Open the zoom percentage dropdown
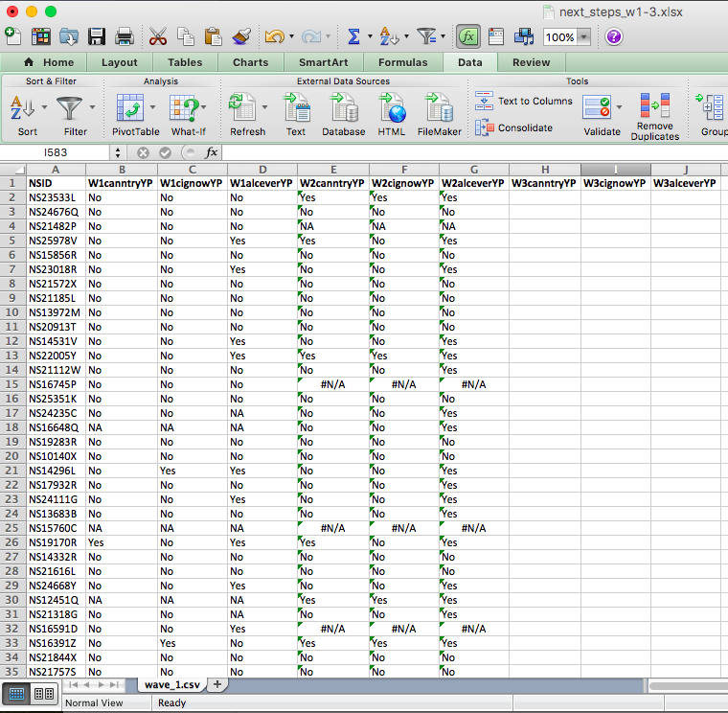 click(x=583, y=37)
